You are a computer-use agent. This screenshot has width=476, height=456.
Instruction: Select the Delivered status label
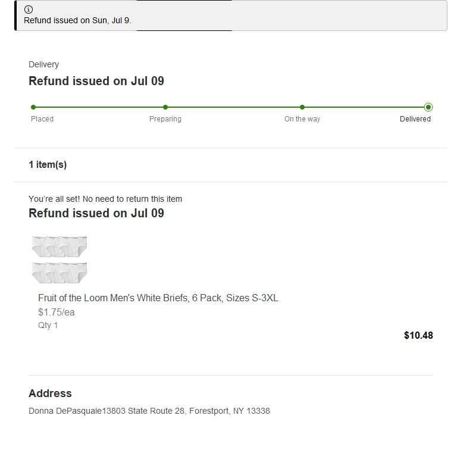click(415, 119)
